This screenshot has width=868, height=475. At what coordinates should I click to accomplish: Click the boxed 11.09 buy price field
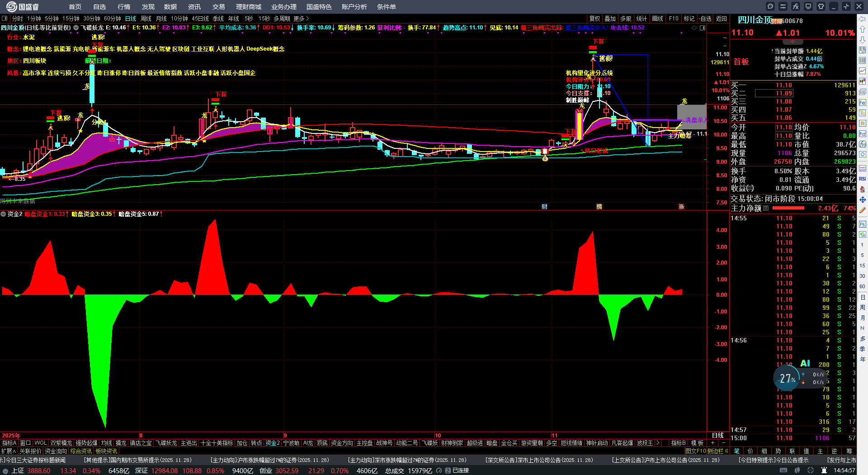tap(774, 93)
